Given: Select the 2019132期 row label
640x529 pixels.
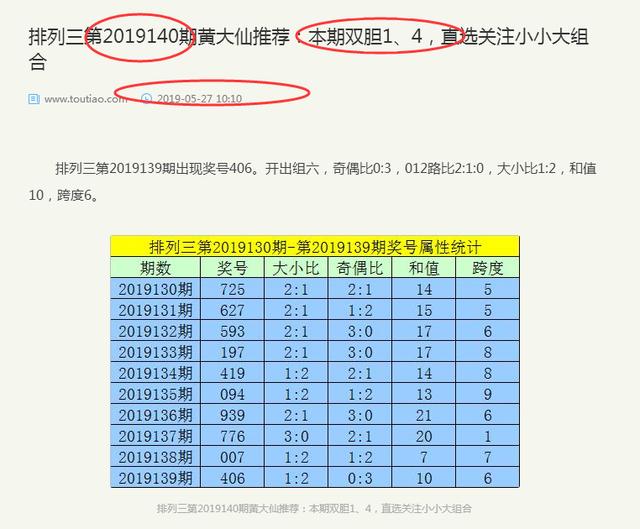Looking at the screenshot, I should 156,331.
